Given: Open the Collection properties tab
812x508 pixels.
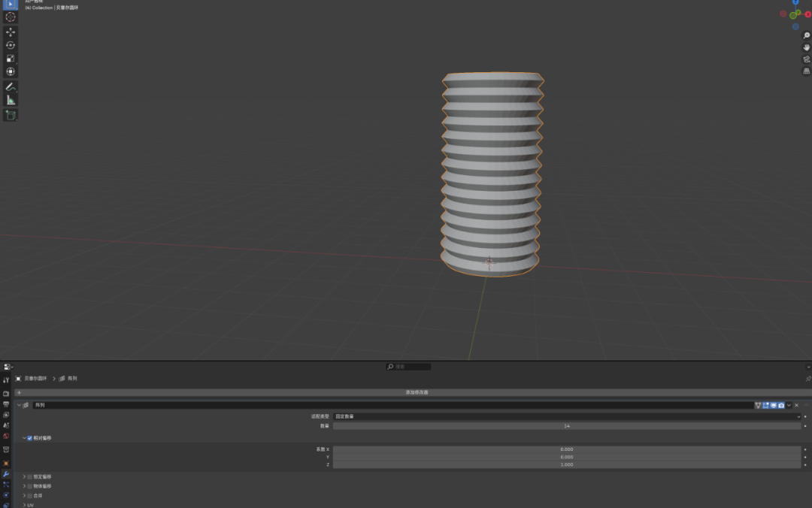Looking at the screenshot, I should (x=6, y=449).
